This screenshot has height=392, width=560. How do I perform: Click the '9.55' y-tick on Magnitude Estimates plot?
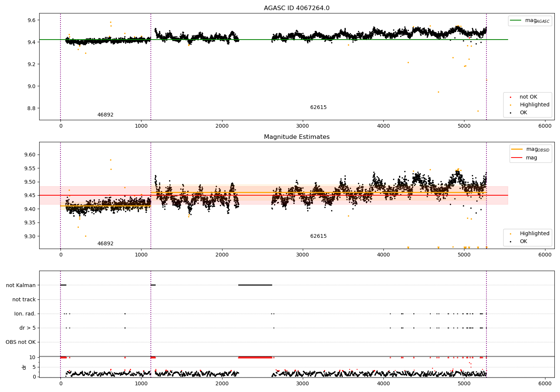point(30,168)
